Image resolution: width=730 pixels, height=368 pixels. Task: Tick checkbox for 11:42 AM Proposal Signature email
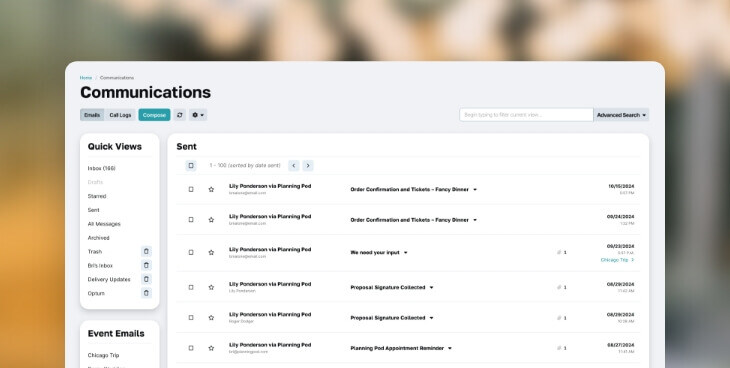coord(191,287)
